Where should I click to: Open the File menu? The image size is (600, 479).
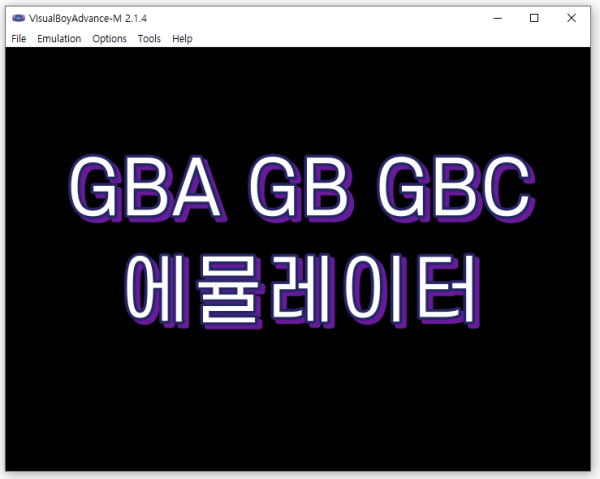point(18,39)
